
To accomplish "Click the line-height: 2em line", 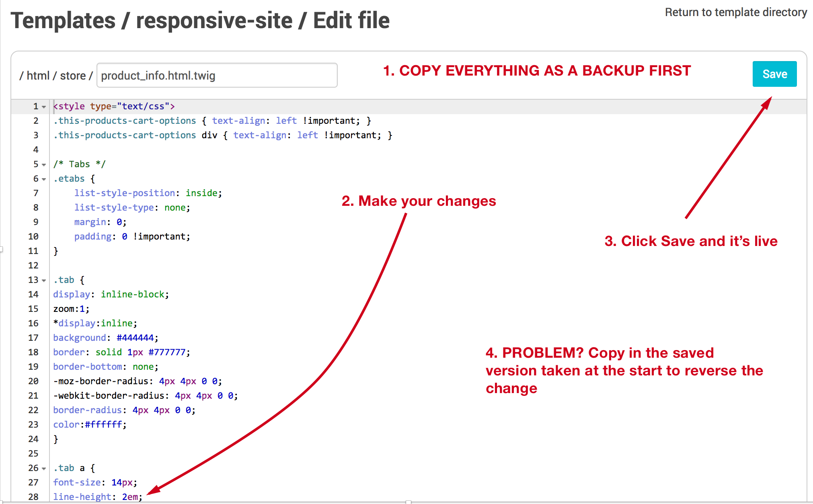I will (x=97, y=497).
